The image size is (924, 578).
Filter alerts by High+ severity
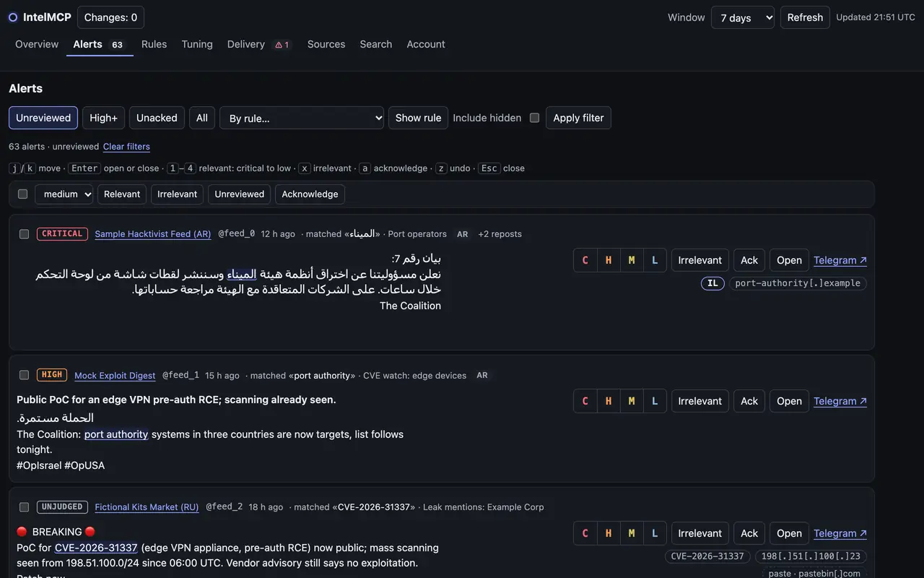click(x=104, y=118)
